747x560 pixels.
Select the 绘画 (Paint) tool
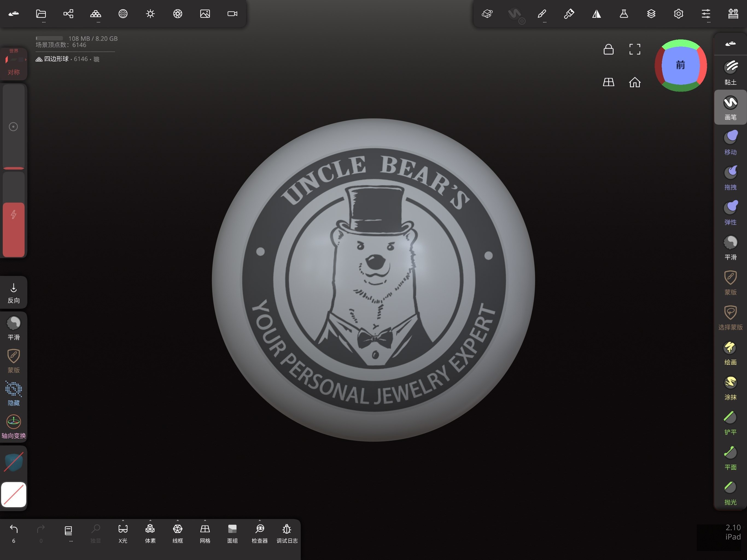[730, 353]
